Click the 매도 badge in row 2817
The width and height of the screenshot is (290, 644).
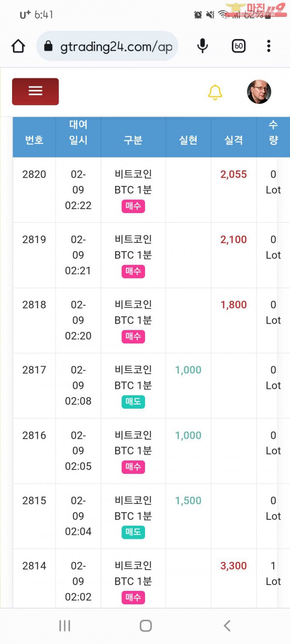(x=133, y=402)
